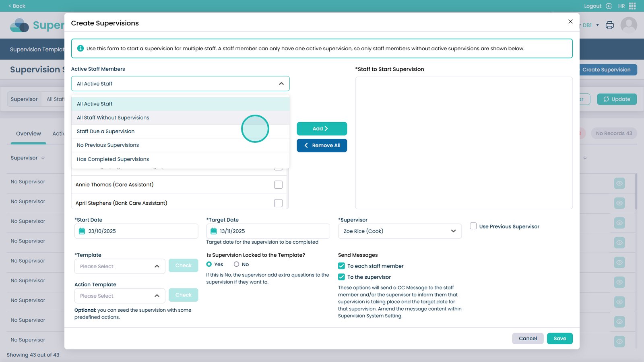Tick the Annie Thomas checkbox

[278, 185]
